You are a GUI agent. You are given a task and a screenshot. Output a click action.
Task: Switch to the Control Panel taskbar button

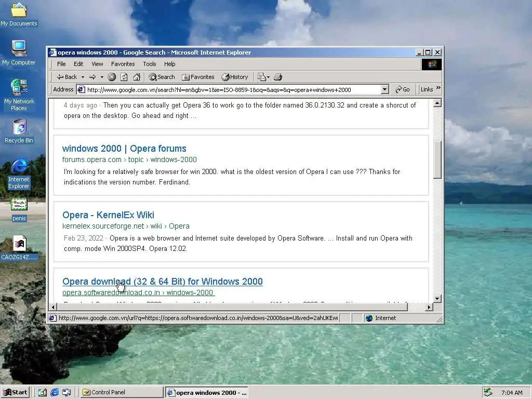(122, 392)
